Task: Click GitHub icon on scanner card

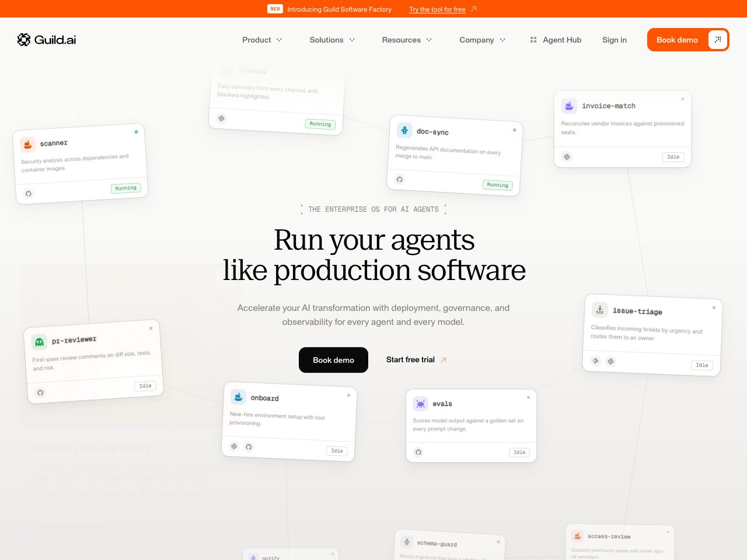Action: 29,194
